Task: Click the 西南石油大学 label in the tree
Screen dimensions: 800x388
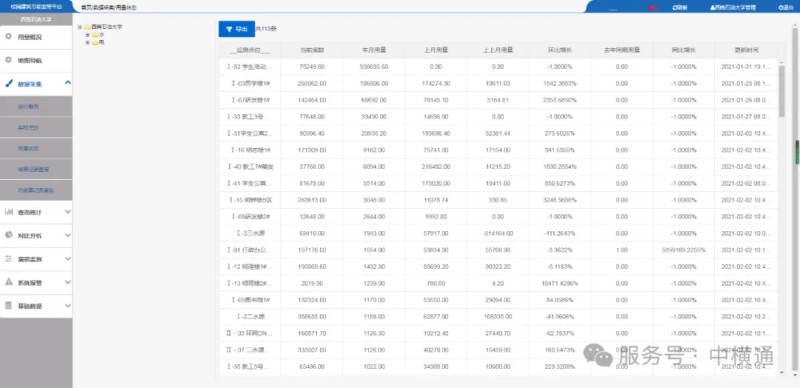Action: [107, 27]
